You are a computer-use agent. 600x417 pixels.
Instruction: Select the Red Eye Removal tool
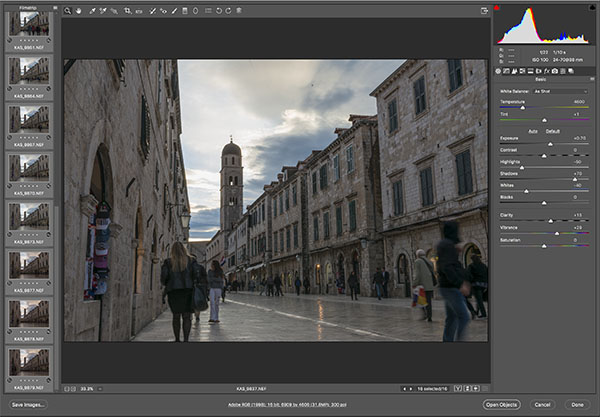point(163,11)
